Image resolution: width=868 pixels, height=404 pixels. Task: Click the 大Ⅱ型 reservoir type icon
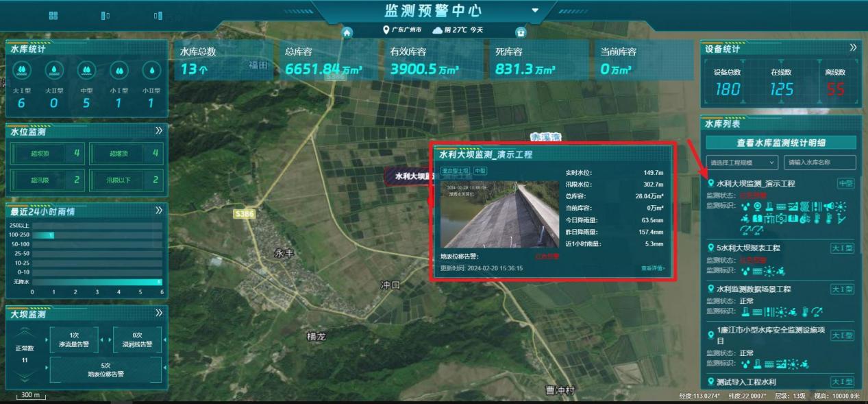click(x=54, y=70)
